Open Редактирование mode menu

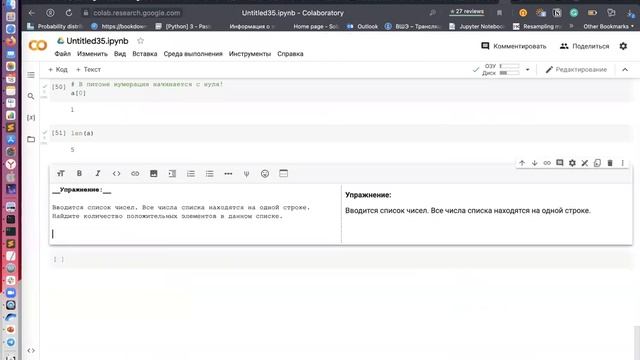[x=576, y=70]
